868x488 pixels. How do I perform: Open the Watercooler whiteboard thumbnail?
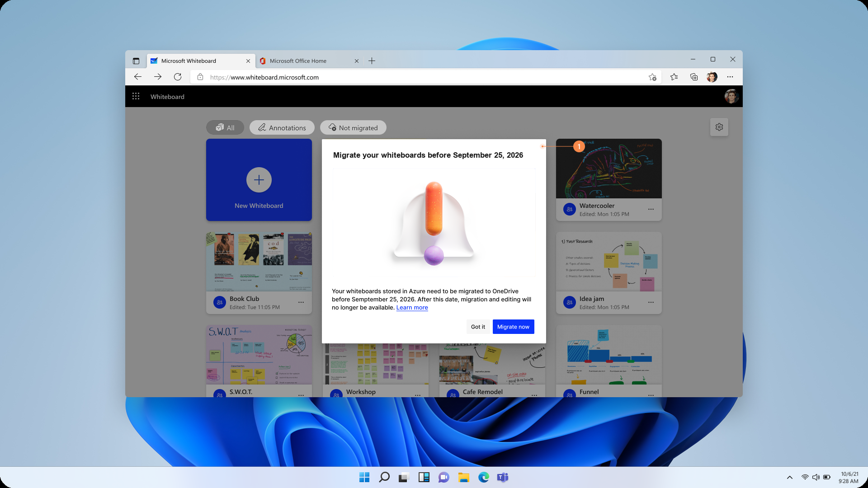(x=609, y=169)
